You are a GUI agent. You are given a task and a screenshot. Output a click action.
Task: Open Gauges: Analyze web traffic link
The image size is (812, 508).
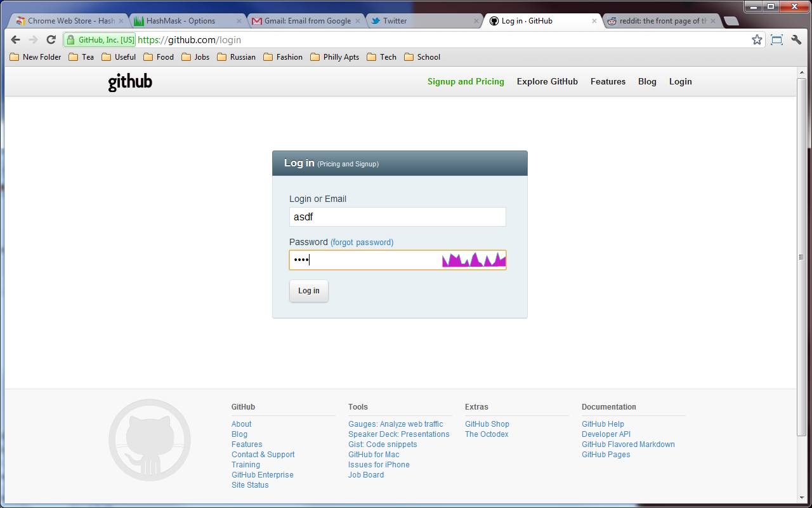pyautogui.click(x=395, y=424)
